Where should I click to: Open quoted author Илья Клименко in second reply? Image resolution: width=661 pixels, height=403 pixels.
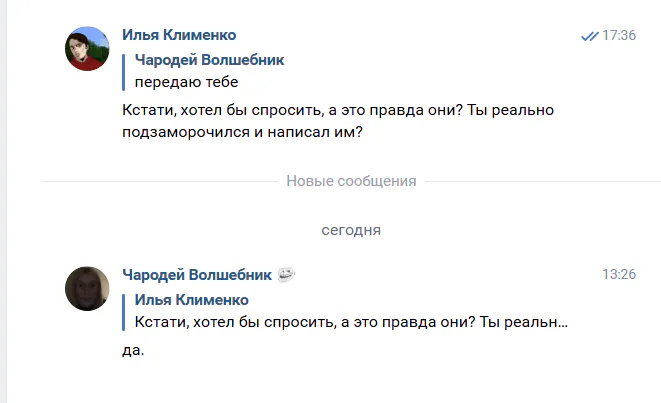click(191, 300)
